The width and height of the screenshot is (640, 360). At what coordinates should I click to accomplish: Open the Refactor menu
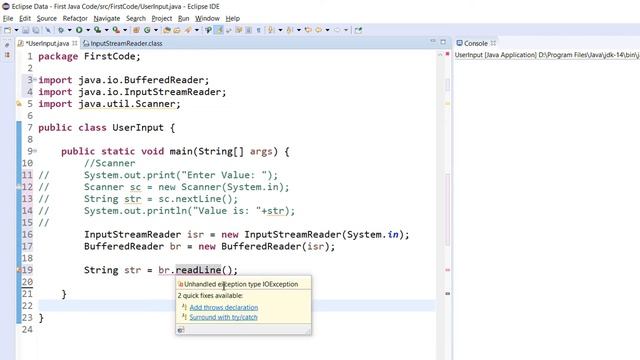tap(75, 18)
